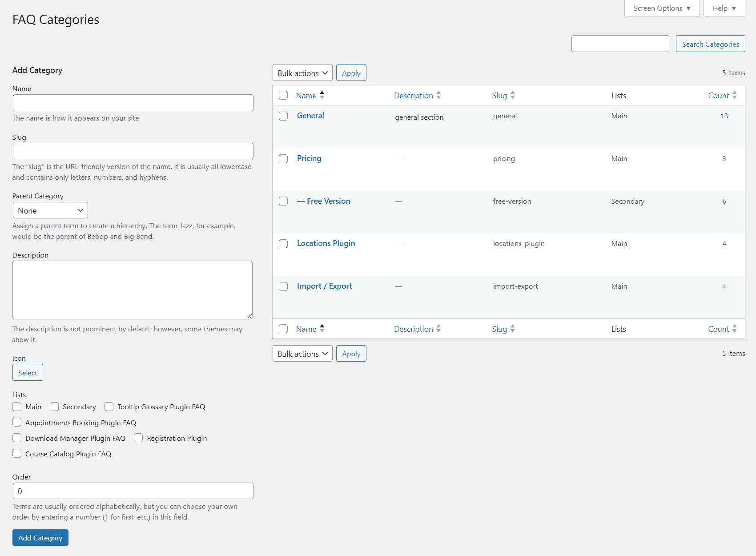Image resolution: width=756 pixels, height=556 pixels.
Task: Expand the Parent Category dropdown
Action: (50, 210)
